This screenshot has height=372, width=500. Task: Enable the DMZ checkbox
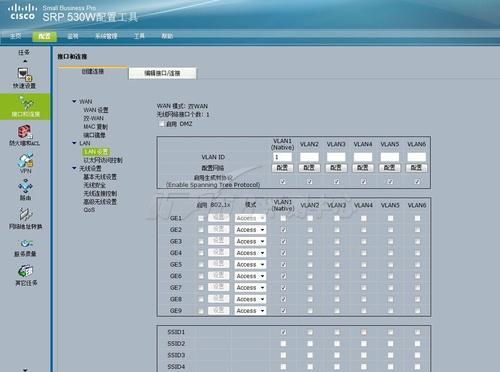(162, 124)
